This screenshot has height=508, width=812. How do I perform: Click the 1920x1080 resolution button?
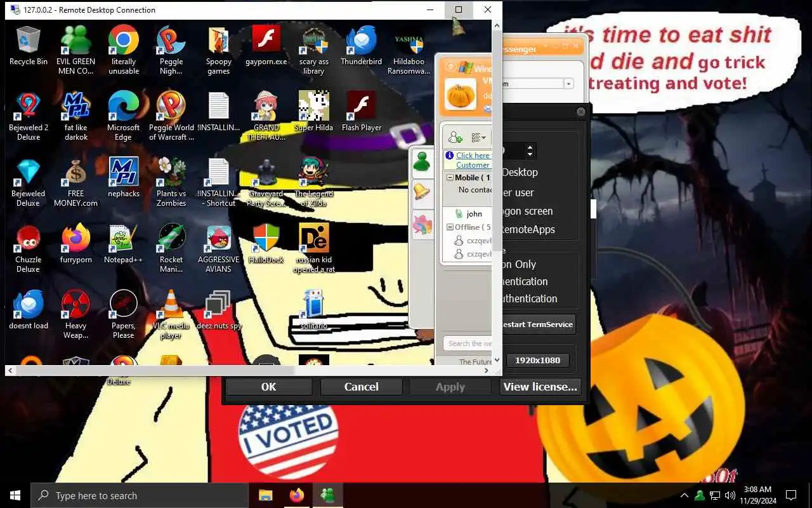537,360
